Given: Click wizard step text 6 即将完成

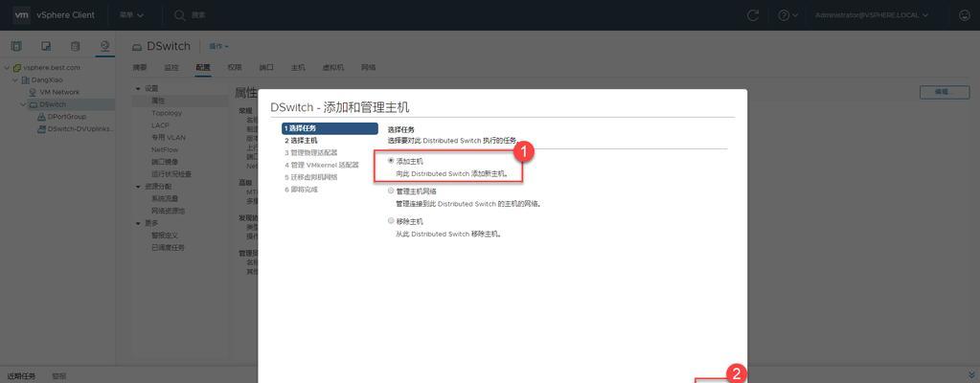Looking at the screenshot, I should [x=301, y=190].
